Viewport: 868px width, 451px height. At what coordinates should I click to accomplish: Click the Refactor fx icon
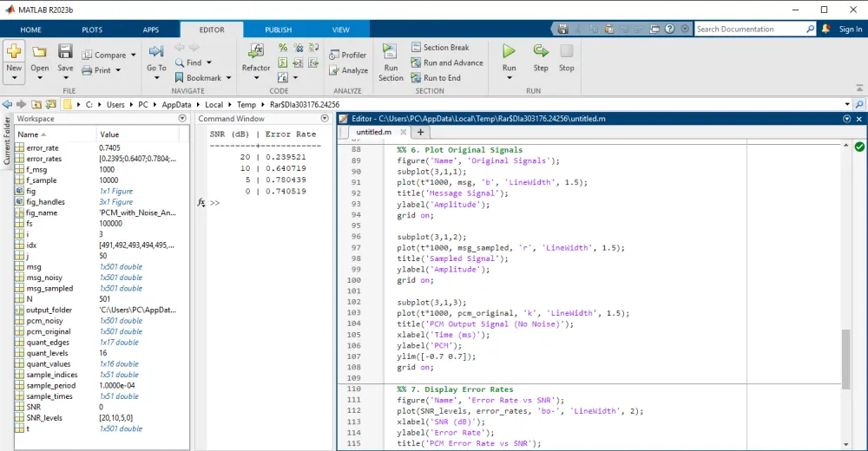[256, 51]
